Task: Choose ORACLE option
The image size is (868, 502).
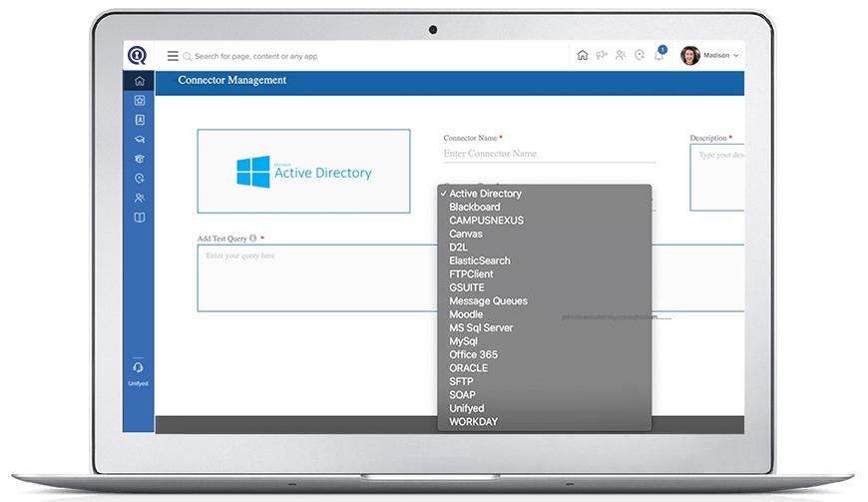Action: [x=544, y=368]
